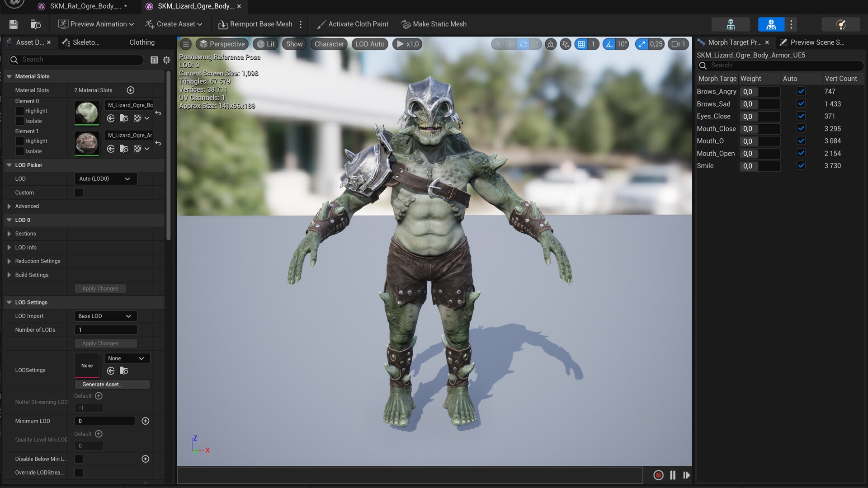Toggle the grid snapping icon in the viewport

pos(581,44)
